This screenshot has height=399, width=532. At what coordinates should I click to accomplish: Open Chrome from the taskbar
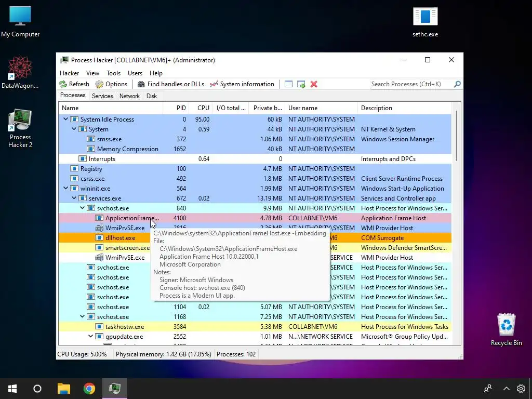89,389
